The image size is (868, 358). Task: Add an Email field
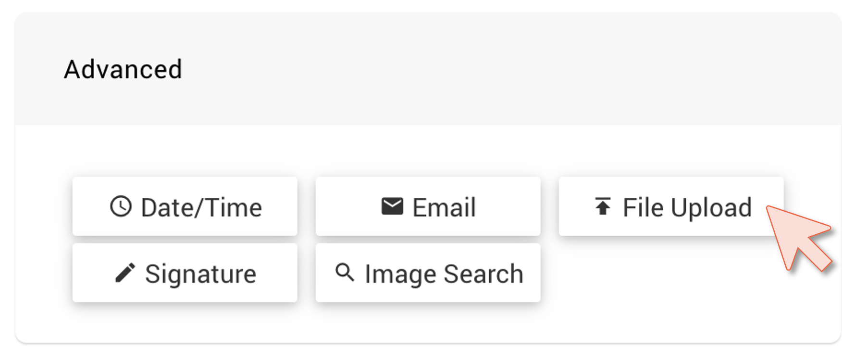428,206
